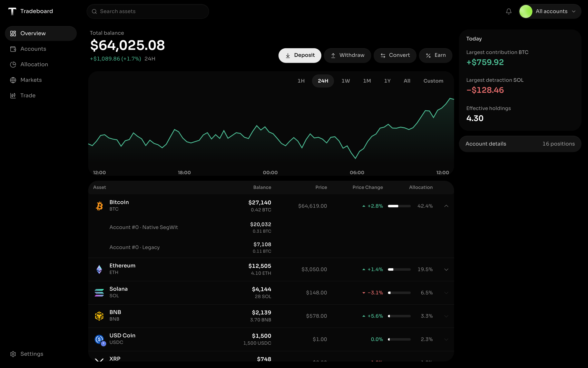Screen dimensions: 588x368
Task: Click Solana's 6.5% allocation bar
Action: pos(399,293)
